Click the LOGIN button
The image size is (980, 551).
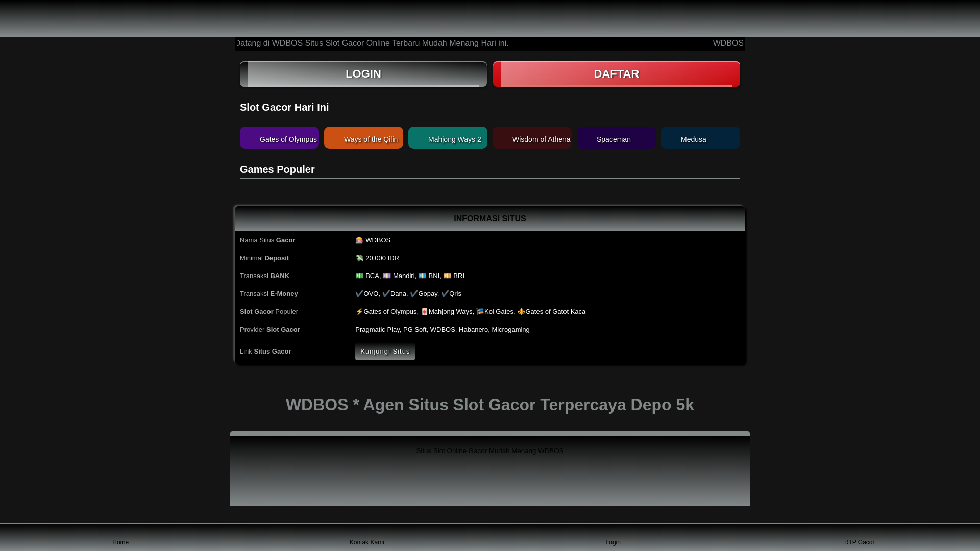click(x=363, y=74)
